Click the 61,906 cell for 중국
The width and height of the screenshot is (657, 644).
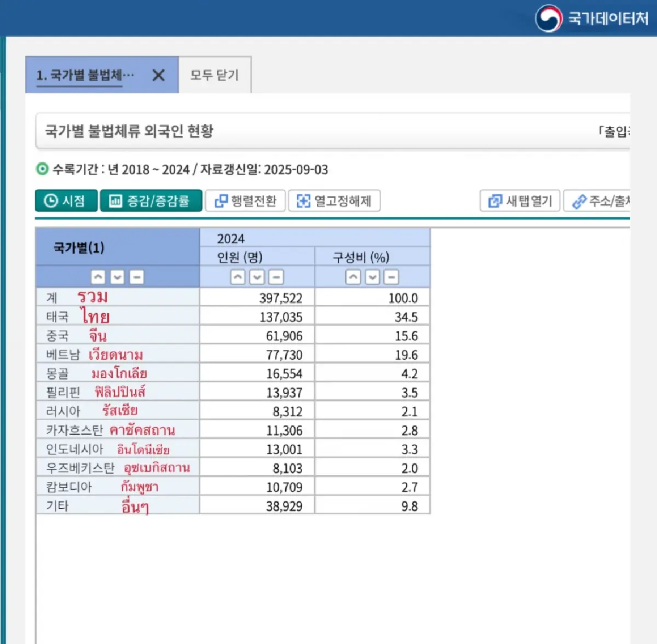tap(257, 336)
